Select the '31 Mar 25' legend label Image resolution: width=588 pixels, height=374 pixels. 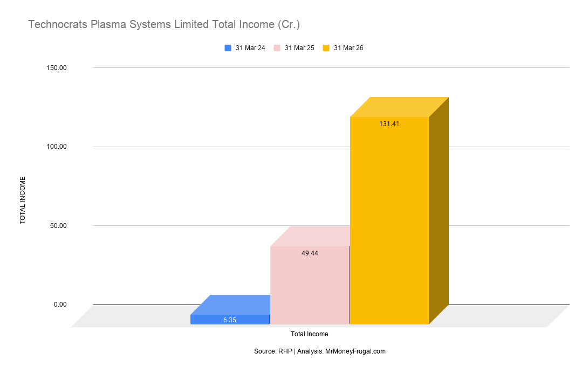coord(299,48)
